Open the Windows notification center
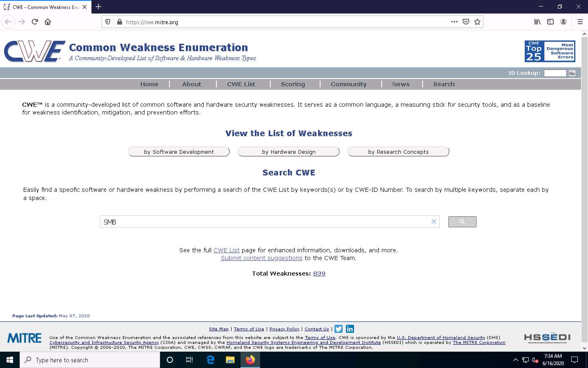The width and height of the screenshot is (588, 368). (x=575, y=360)
